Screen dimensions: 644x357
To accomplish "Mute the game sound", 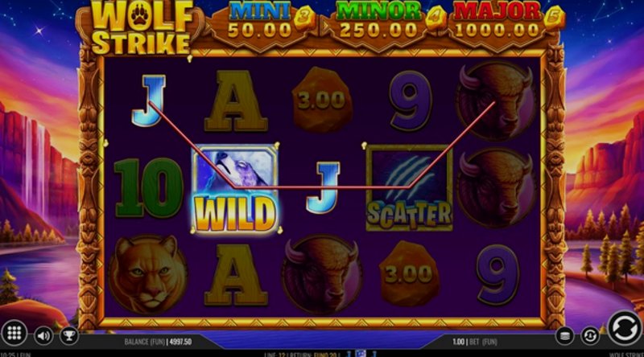I will click(x=43, y=336).
